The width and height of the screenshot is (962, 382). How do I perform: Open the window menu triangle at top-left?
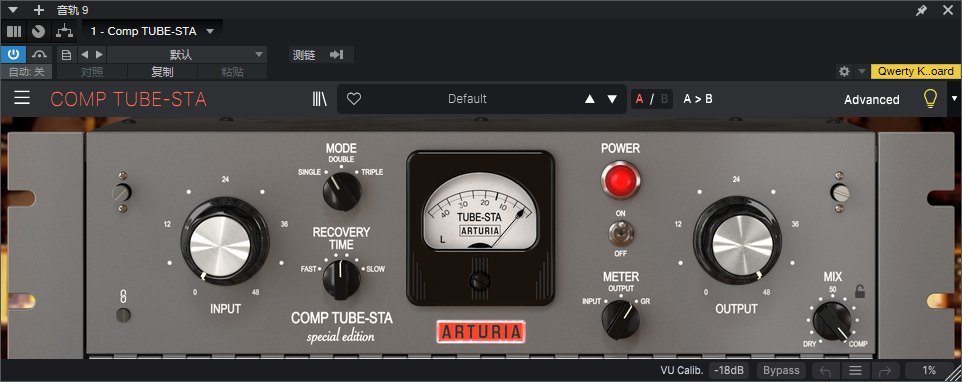[13, 10]
